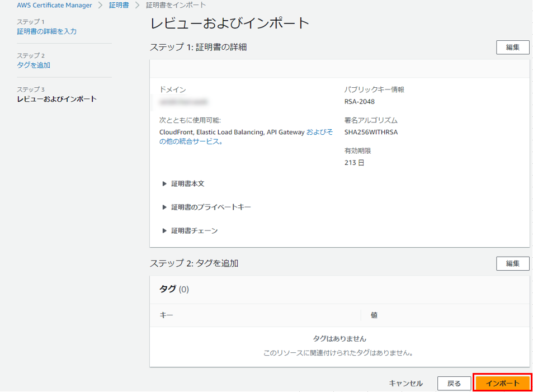Click the blurred domain value
This screenshot has height=392, width=533.
click(x=183, y=102)
